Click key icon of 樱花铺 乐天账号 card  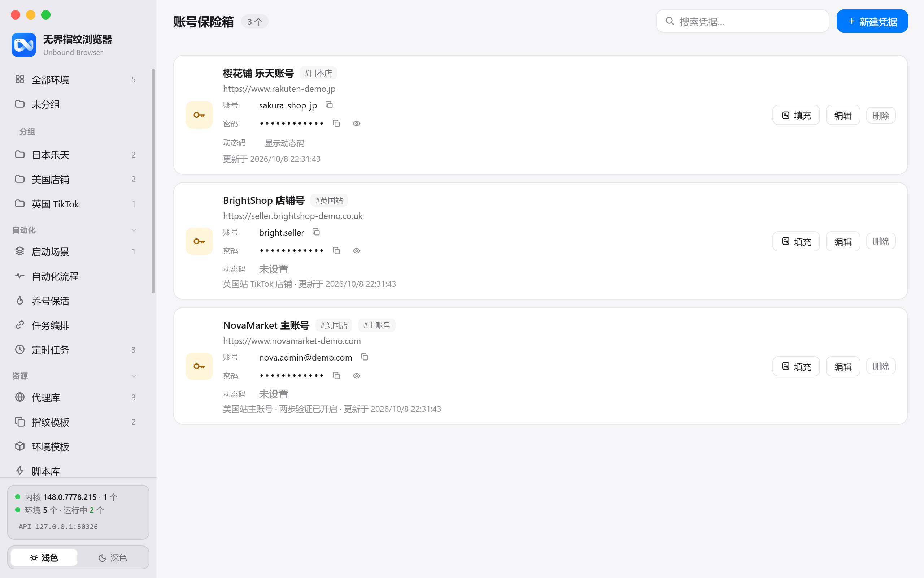(x=199, y=115)
